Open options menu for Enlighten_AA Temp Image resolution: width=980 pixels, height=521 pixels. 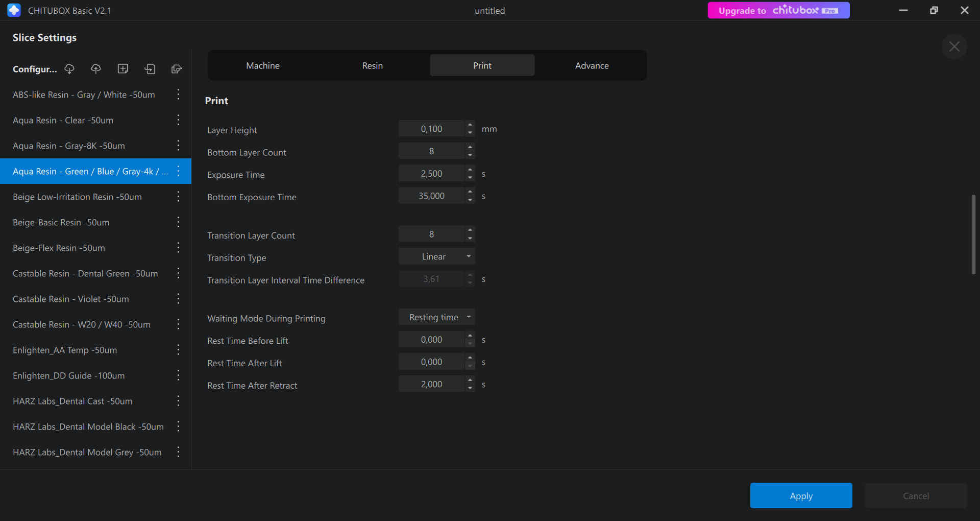[x=178, y=350]
